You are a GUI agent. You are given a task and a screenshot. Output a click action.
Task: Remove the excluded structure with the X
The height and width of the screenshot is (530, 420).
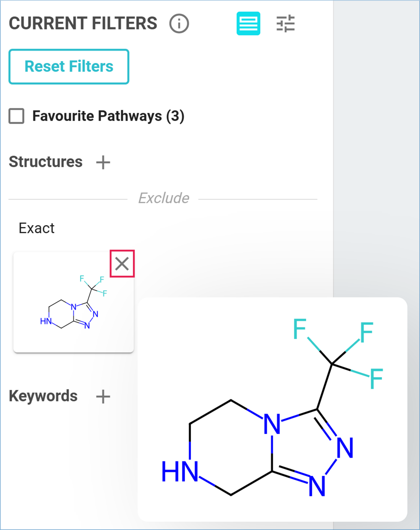[122, 264]
